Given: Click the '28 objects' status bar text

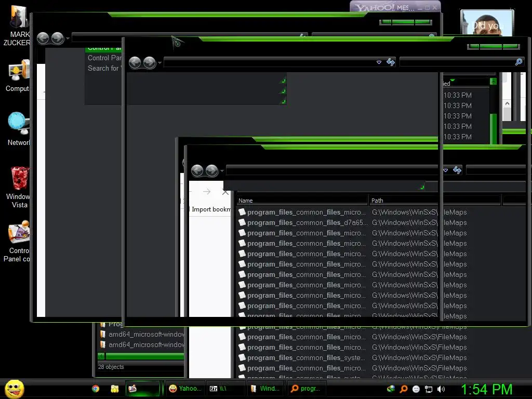Looking at the screenshot, I should pyautogui.click(x=111, y=367).
